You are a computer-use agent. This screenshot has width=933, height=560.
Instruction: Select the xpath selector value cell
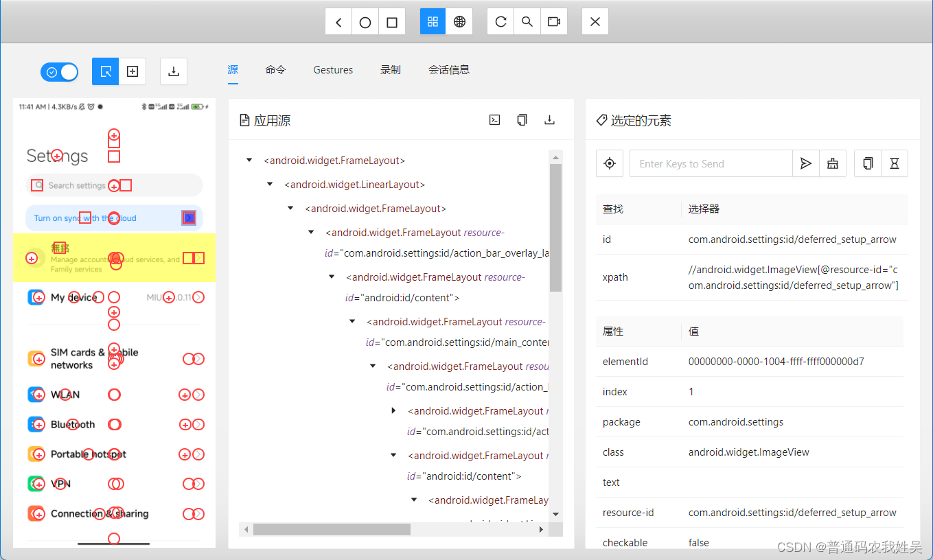794,277
